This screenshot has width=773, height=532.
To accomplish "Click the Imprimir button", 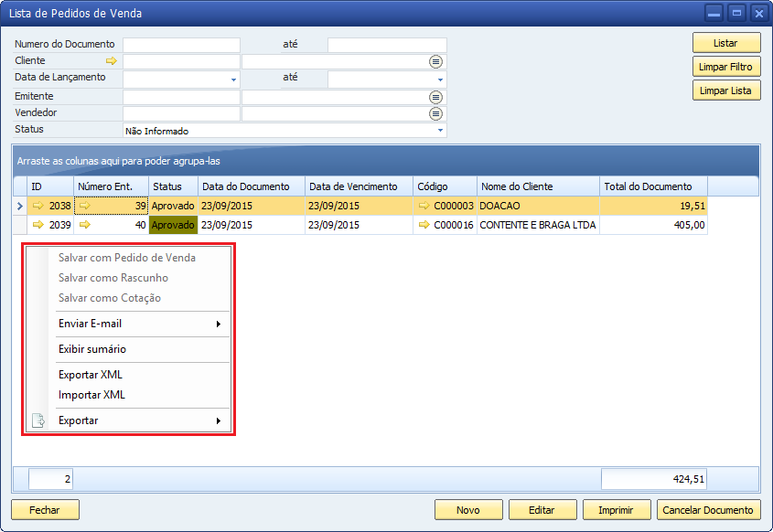I will click(617, 510).
